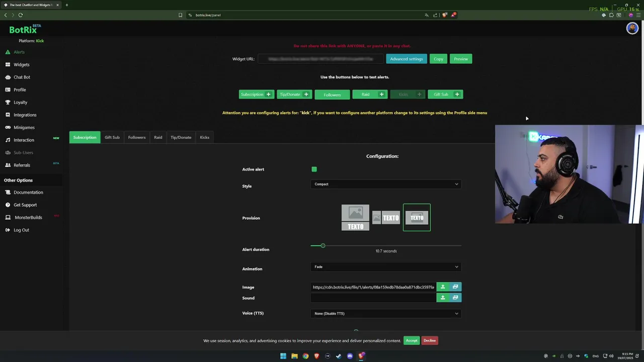
Task: Toggle the Active alert checkbox
Action: [314, 169]
